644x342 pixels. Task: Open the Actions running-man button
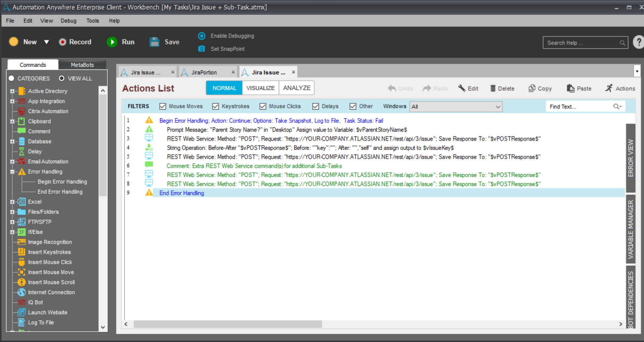620,89
